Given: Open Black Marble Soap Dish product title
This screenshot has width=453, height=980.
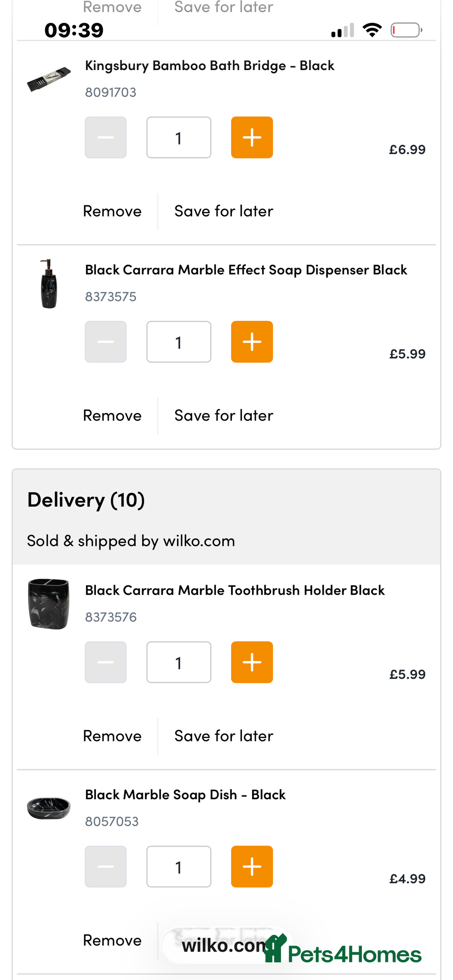Looking at the screenshot, I should 185,795.
